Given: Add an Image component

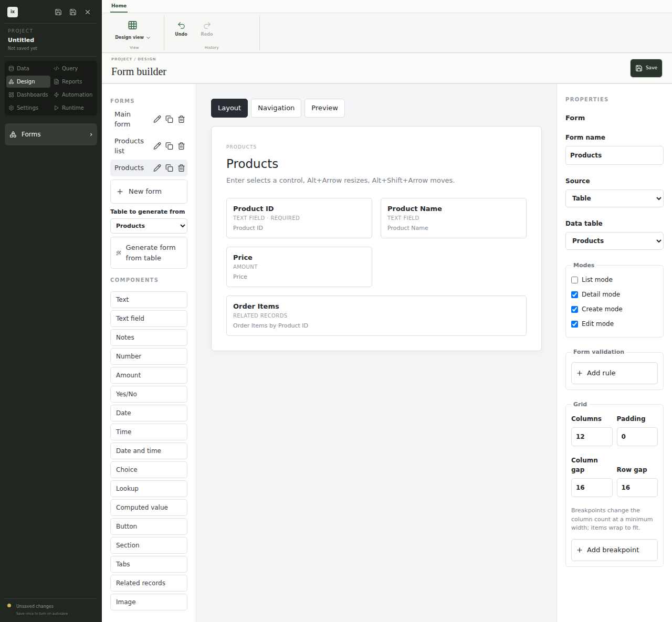Looking at the screenshot, I should click(149, 602).
